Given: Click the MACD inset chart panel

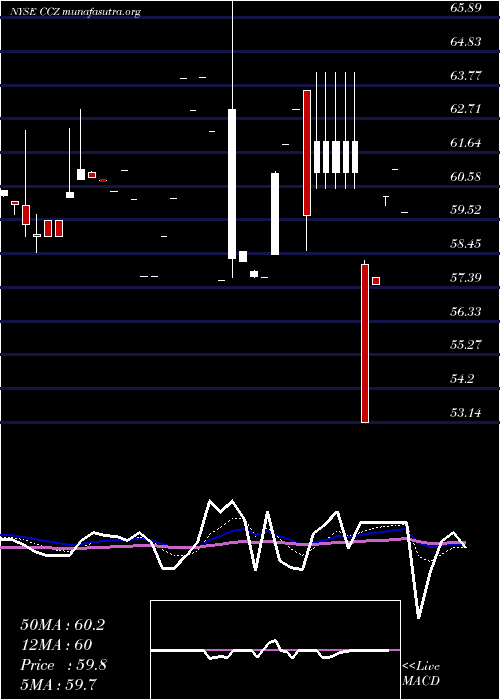Looking at the screenshot, I should (275, 650).
